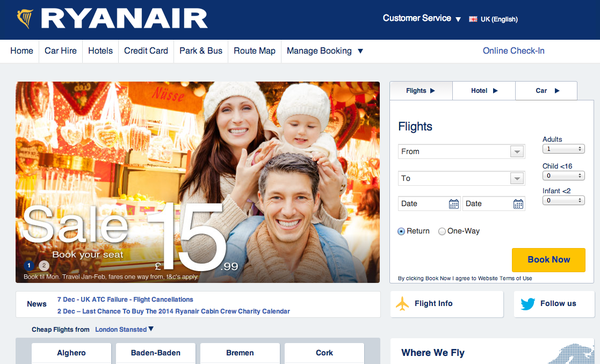Switch to the Hotel tab
The image size is (600, 364).
coord(484,91)
